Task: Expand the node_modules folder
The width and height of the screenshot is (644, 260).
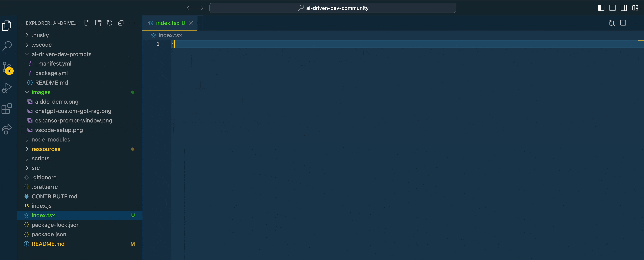Action: pyautogui.click(x=51, y=140)
